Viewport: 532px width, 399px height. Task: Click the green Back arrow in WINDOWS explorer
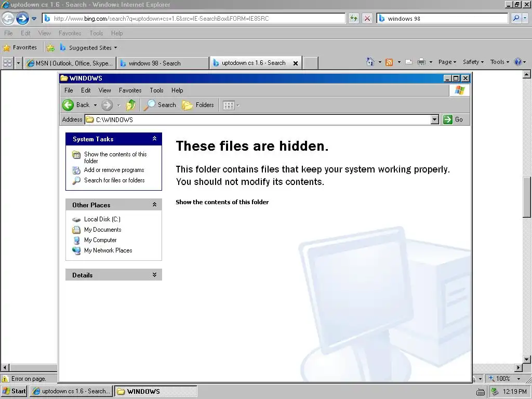point(68,105)
